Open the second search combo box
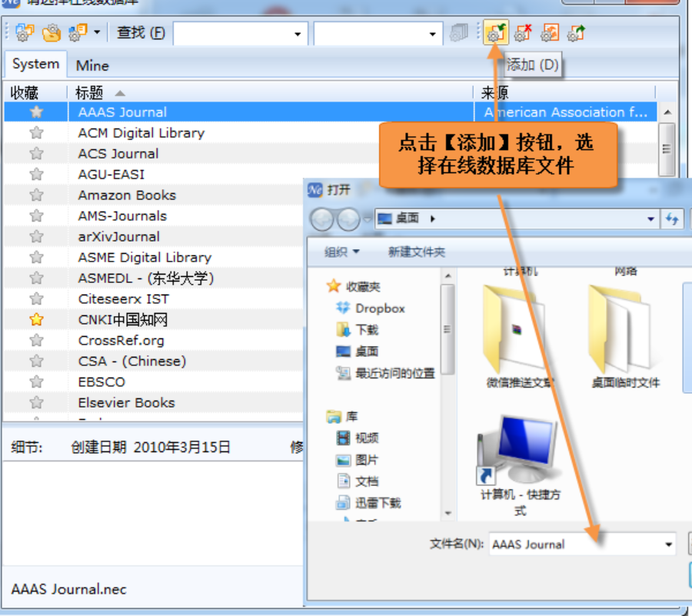The width and height of the screenshot is (692, 616). point(378,34)
